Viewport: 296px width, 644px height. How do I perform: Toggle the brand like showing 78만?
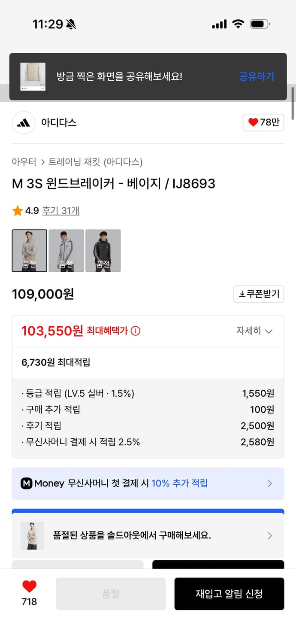[x=263, y=122]
